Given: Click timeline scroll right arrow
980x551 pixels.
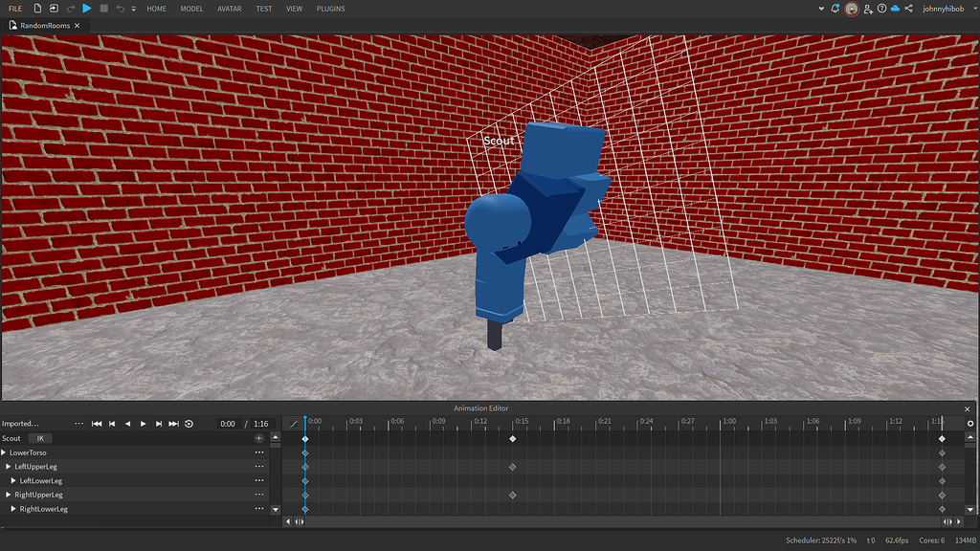Looking at the screenshot, I should (x=959, y=521).
